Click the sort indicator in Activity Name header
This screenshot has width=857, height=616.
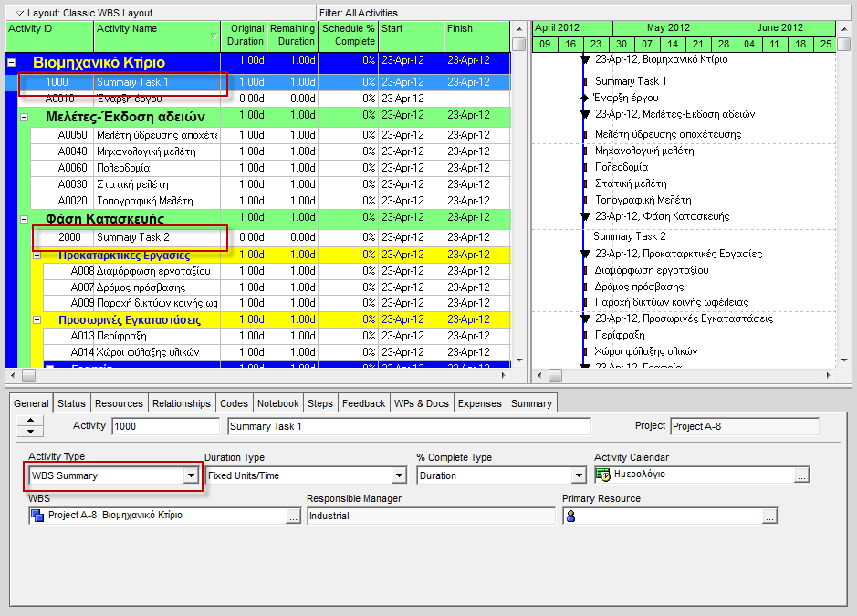(x=214, y=37)
